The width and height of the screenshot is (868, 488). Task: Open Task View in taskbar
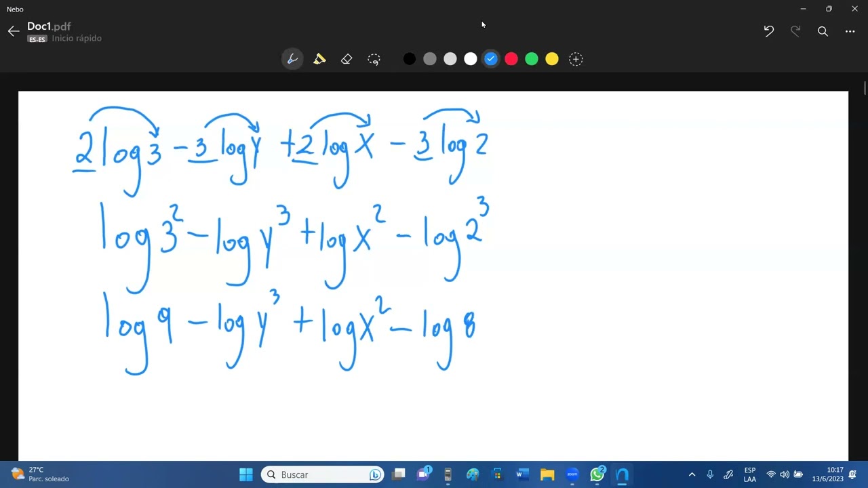[399, 474]
